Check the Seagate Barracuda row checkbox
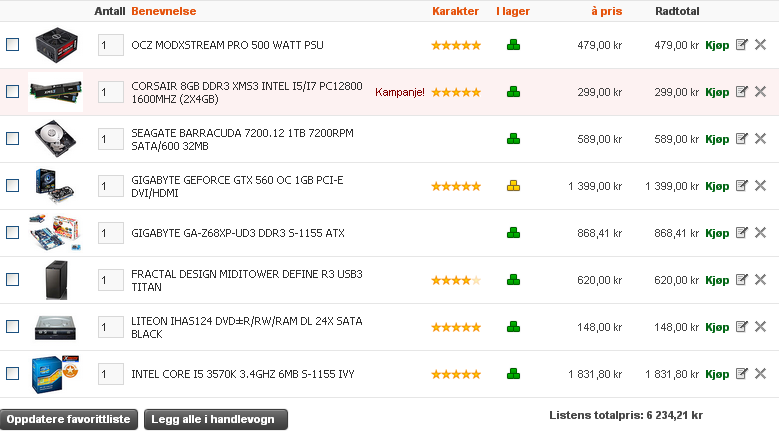This screenshot has height=433, width=784. [x=12, y=138]
